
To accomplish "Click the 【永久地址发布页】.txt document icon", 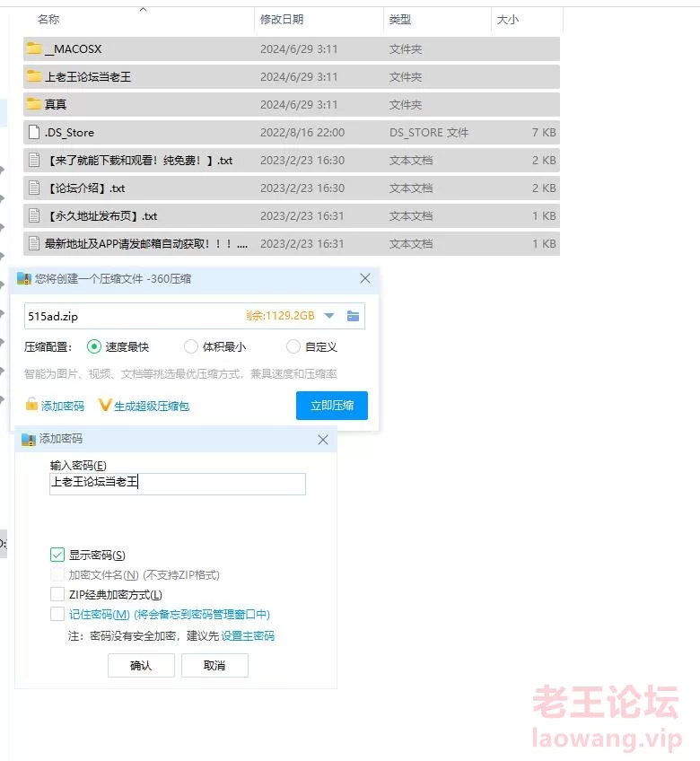I will 34,215.
